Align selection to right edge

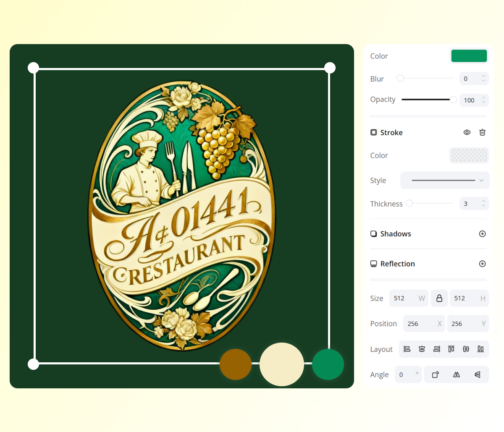tap(436, 349)
